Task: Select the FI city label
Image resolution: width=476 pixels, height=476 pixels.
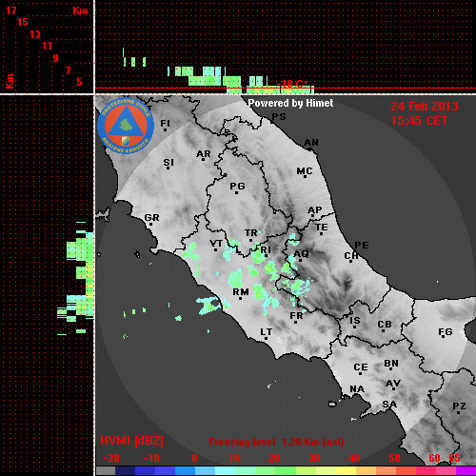Action: coord(165,123)
